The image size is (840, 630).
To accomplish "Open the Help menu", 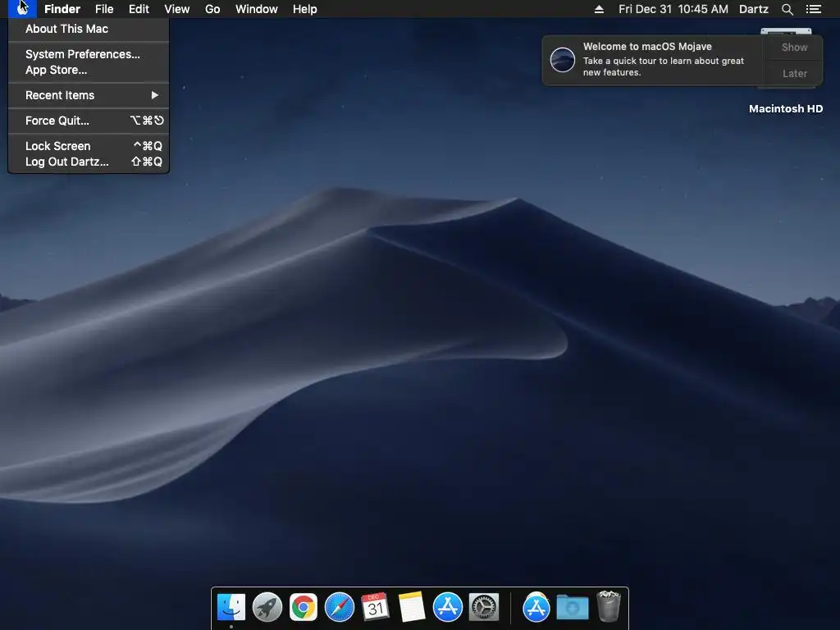I will 305,9.
